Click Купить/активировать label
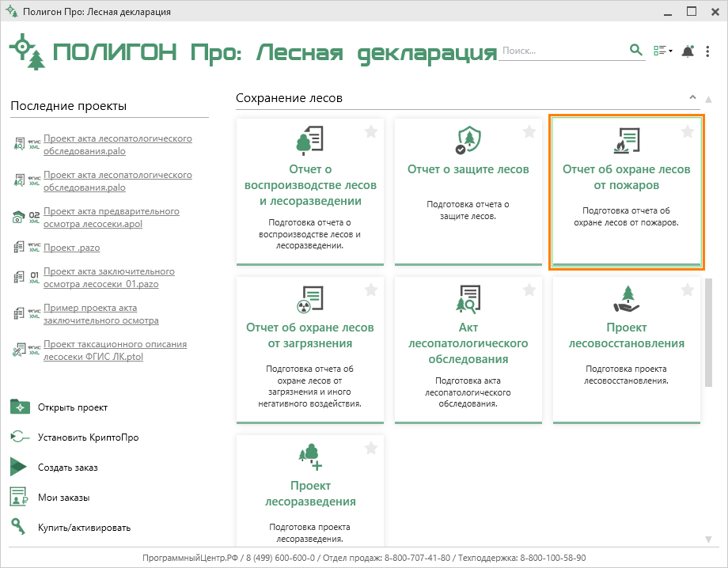The image size is (728, 568). click(x=84, y=528)
